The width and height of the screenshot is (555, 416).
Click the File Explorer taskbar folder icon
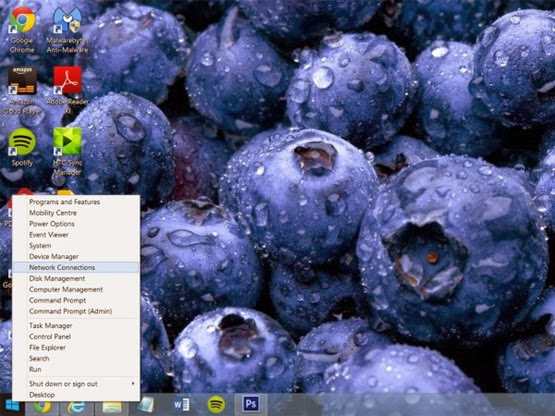(x=111, y=407)
